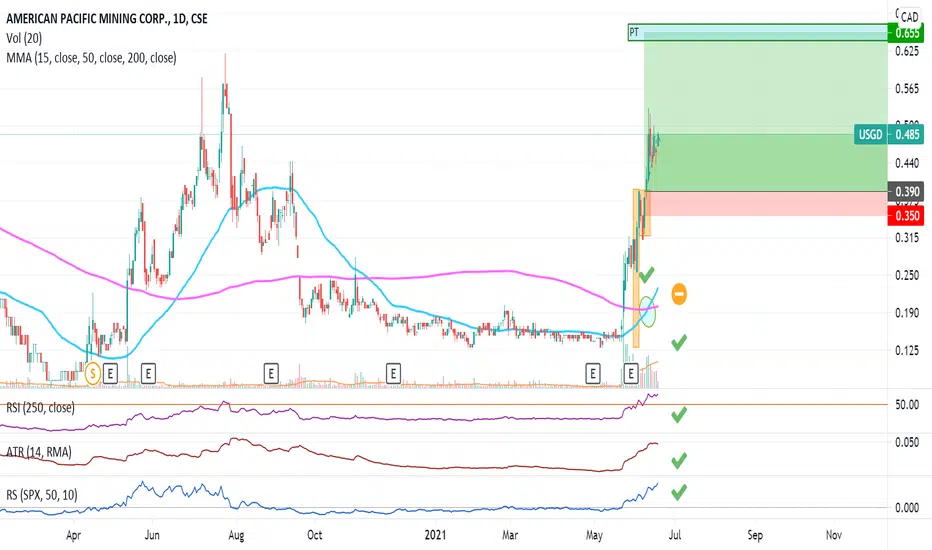Viewport: 932px width, 550px height.
Task: Click the Oct date on the time axis
Action: (314, 535)
